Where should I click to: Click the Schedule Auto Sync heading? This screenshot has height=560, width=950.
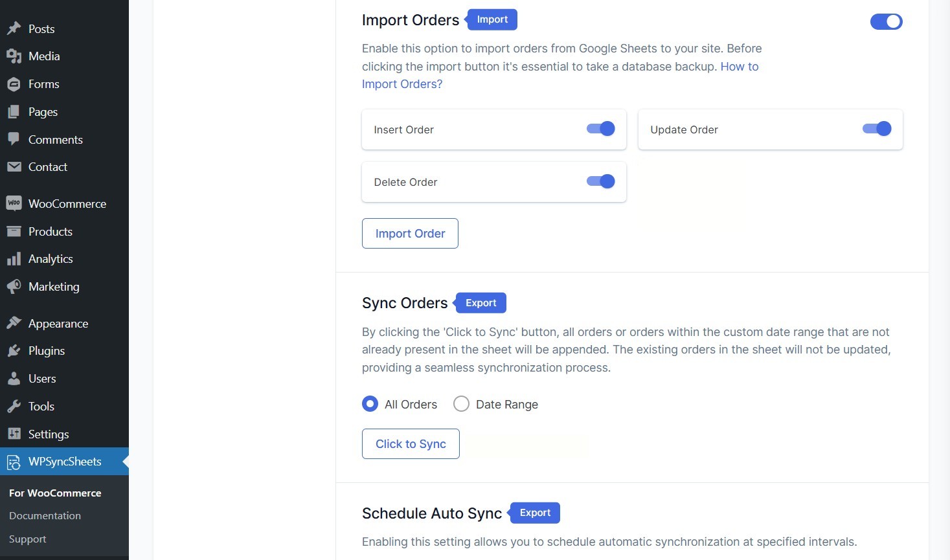[432, 513]
